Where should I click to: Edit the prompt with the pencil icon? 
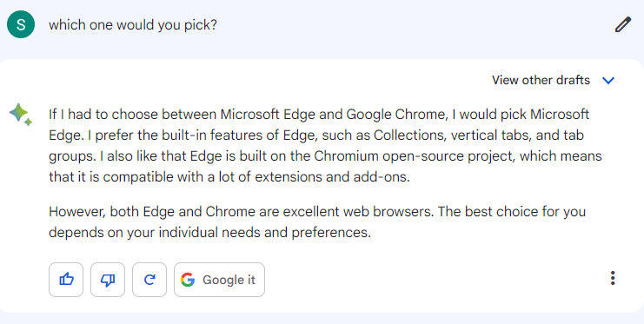622,24
